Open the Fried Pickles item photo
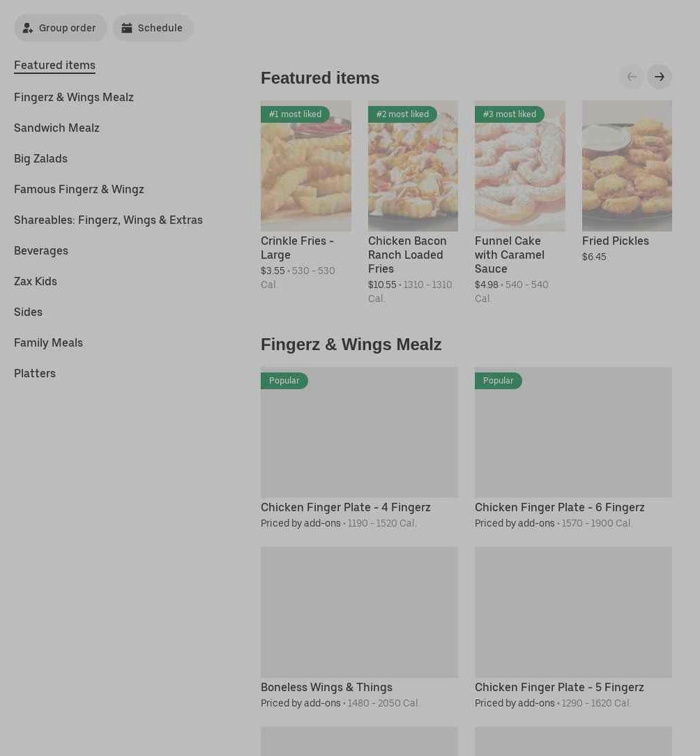Image resolution: width=700 pixels, height=756 pixels. pos(627,166)
